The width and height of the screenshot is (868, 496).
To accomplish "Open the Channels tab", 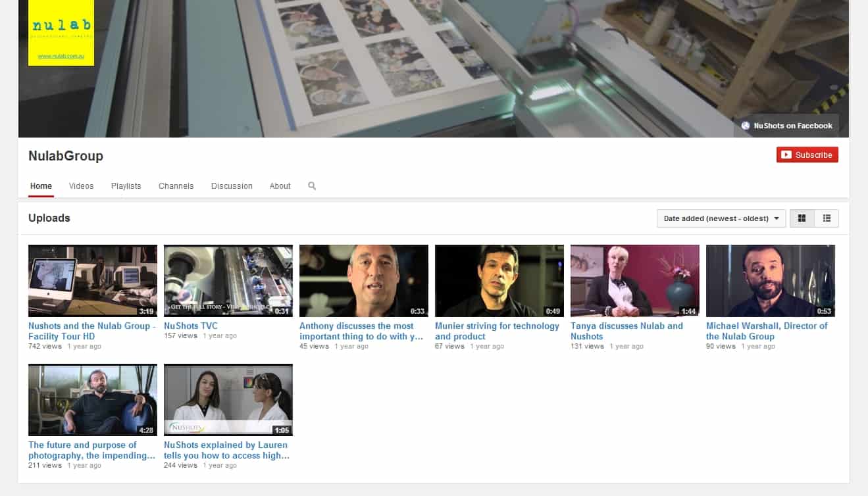I will 176,186.
